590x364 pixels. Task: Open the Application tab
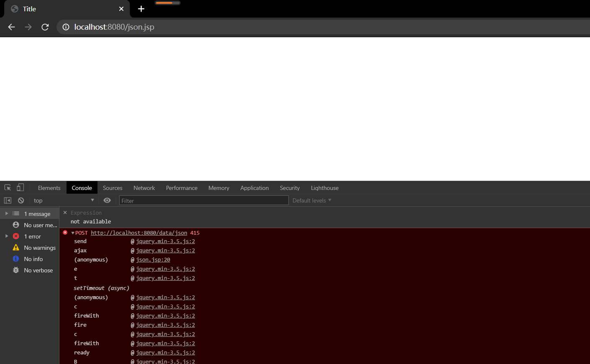tap(254, 188)
